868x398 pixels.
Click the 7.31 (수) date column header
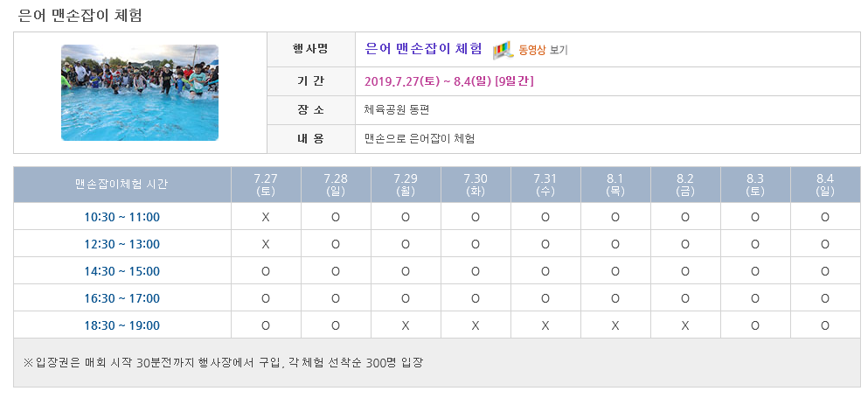(545, 185)
